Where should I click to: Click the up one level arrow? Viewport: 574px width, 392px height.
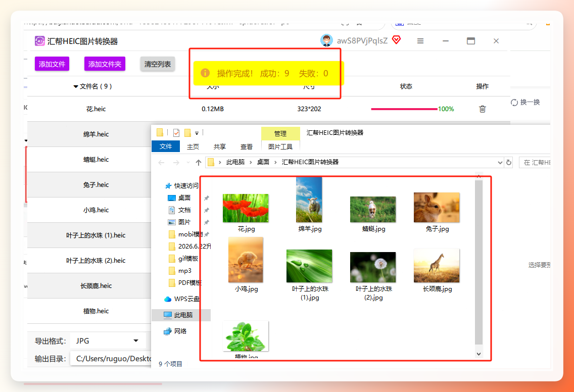coord(199,163)
